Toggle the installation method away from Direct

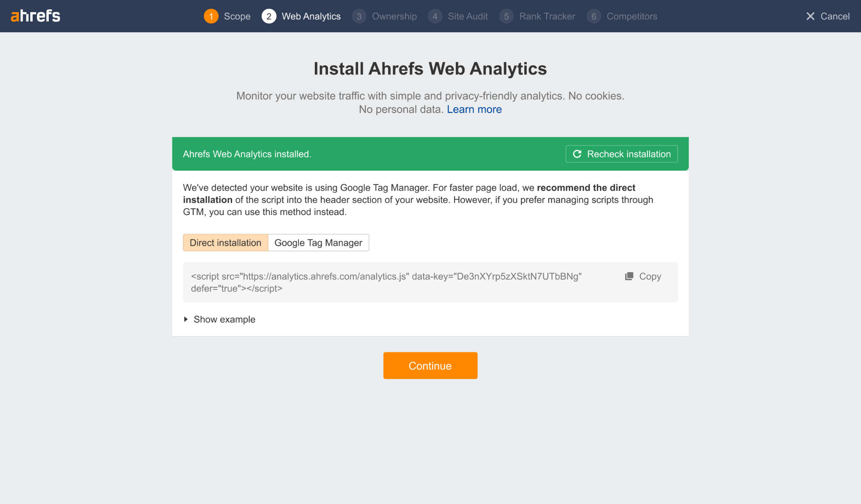point(318,242)
